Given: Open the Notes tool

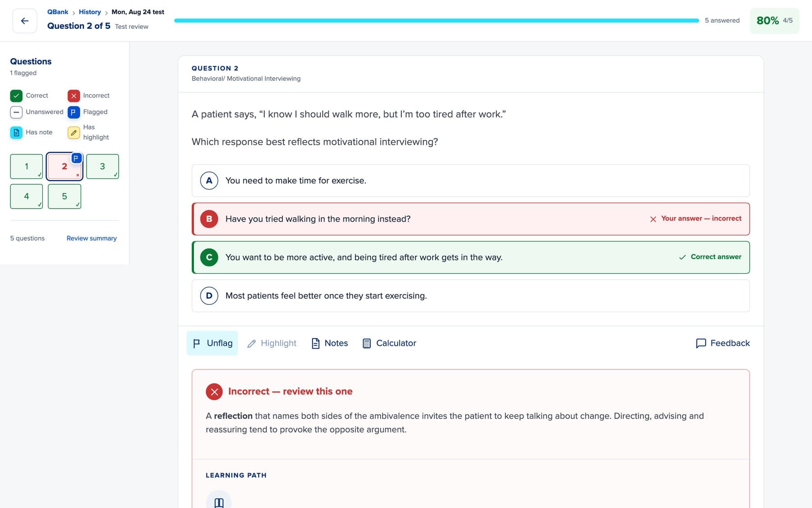Looking at the screenshot, I should [330, 343].
